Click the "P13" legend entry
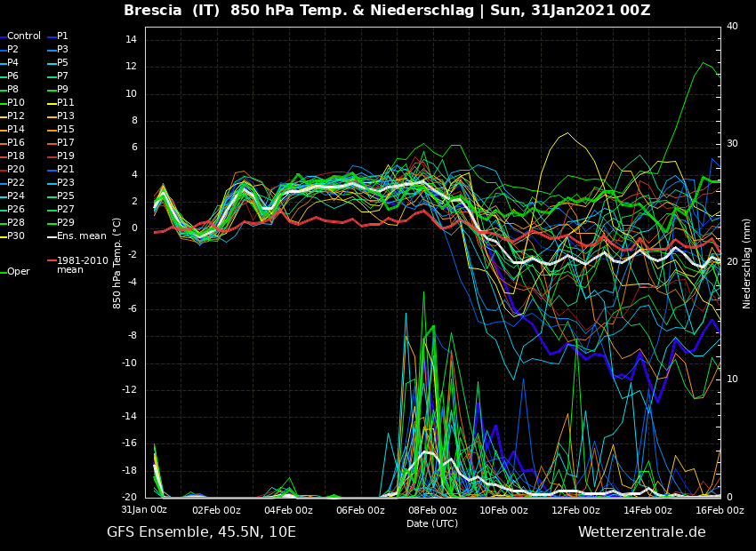The width and height of the screenshot is (756, 551). click(x=61, y=116)
